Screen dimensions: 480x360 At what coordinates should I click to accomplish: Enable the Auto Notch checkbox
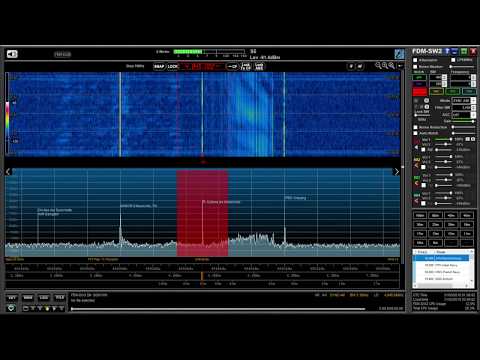coord(415,133)
